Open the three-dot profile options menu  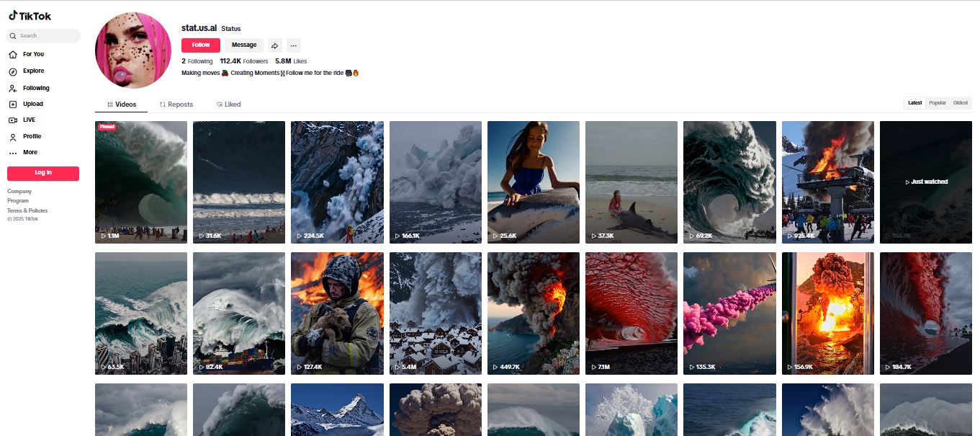[x=293, y=45]
